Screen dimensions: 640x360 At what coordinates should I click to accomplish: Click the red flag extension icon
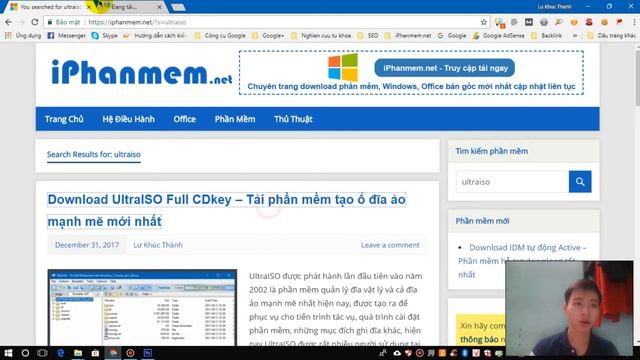619,22
